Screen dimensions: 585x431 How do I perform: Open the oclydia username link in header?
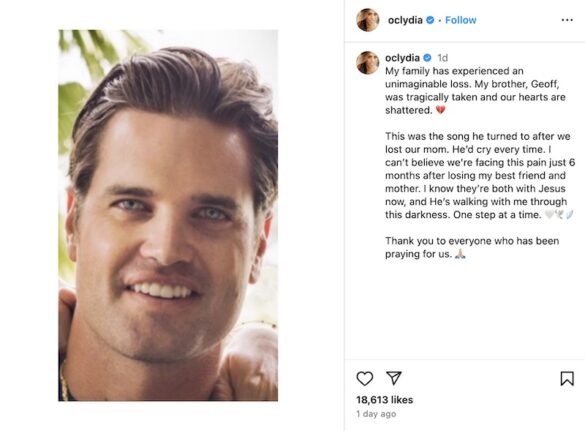click(405, 20)
